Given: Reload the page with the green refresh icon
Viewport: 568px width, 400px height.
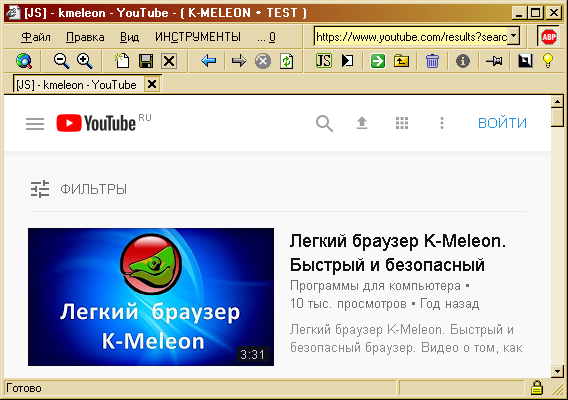Looking at the screenshot, I should [x=286, y=61].
